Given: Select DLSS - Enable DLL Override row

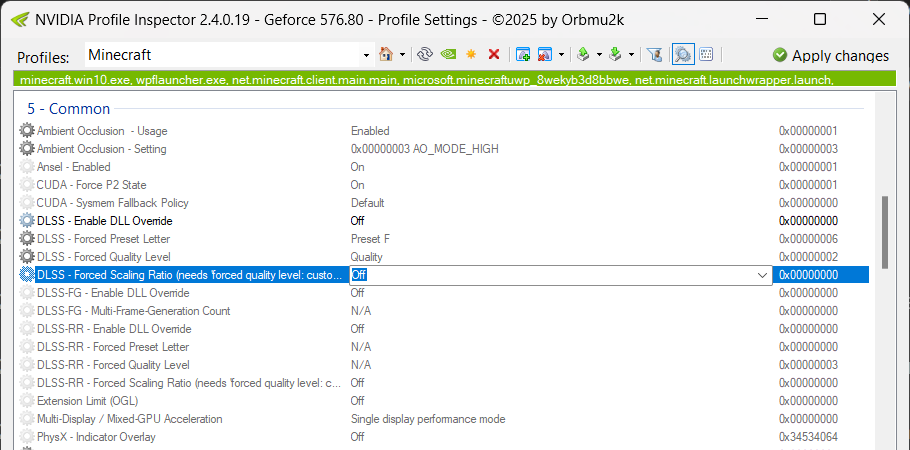Looking at the screenshot, I should (444, 221).
